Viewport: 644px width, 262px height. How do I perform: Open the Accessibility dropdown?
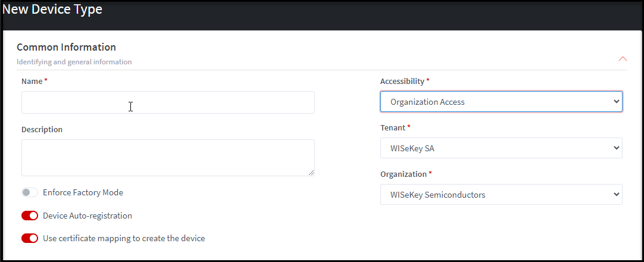(x=501, y=102)
